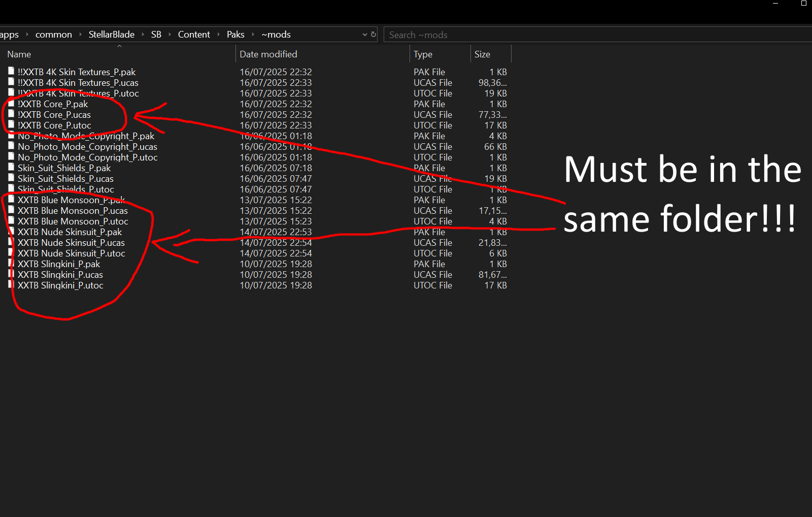Click the file icon of !!XXTB 4K Skin Textures_P.pak
This screenshot has height=517, width=812.
tap(11, 71)
